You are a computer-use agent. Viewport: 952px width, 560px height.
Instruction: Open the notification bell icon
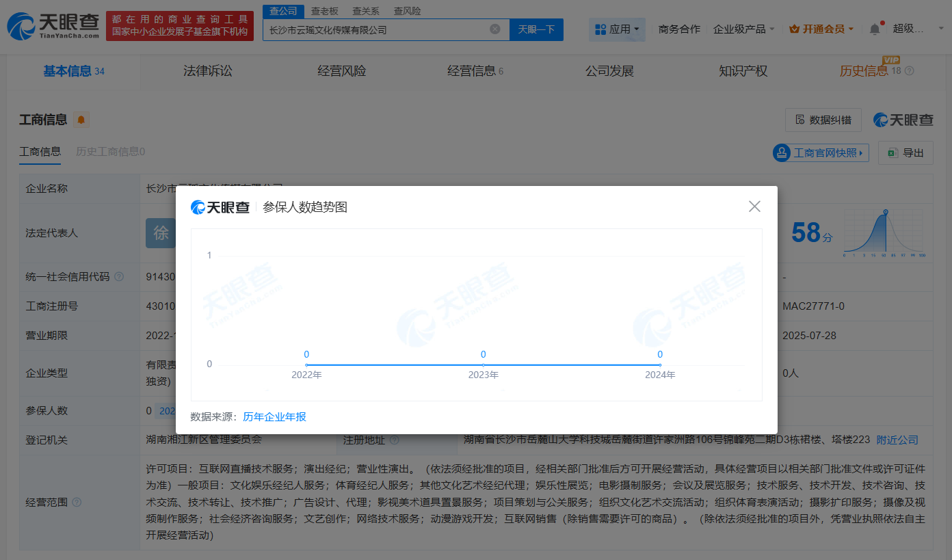coord(874,29)
